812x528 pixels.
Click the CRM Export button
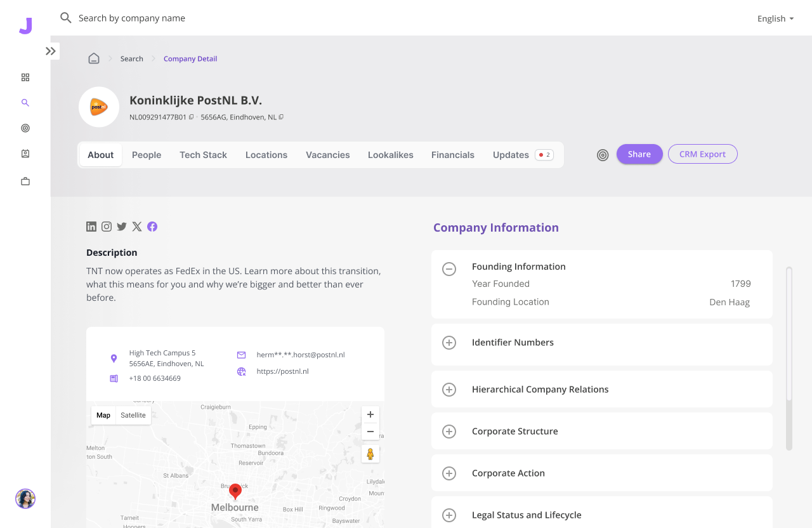[703, 154]
